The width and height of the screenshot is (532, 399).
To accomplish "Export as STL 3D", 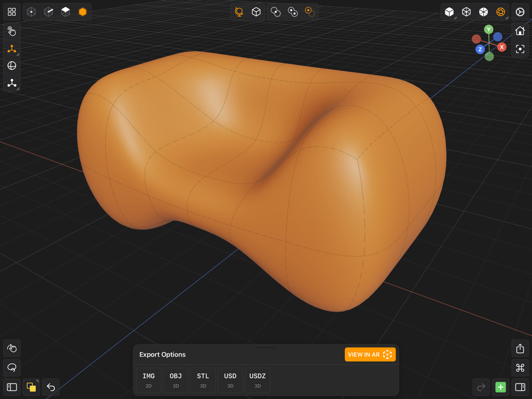I will pos(203,380).
